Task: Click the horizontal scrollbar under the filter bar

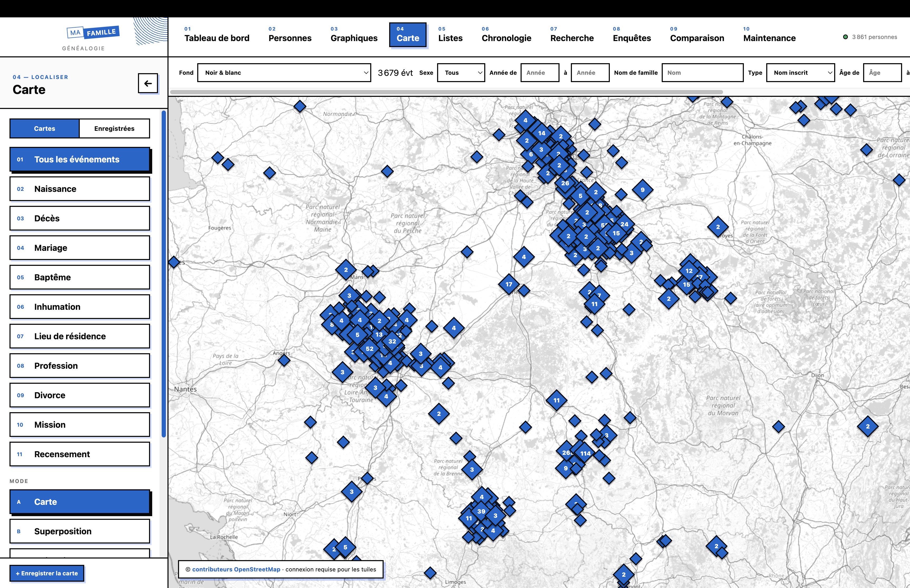Action: tap(446, 92)
